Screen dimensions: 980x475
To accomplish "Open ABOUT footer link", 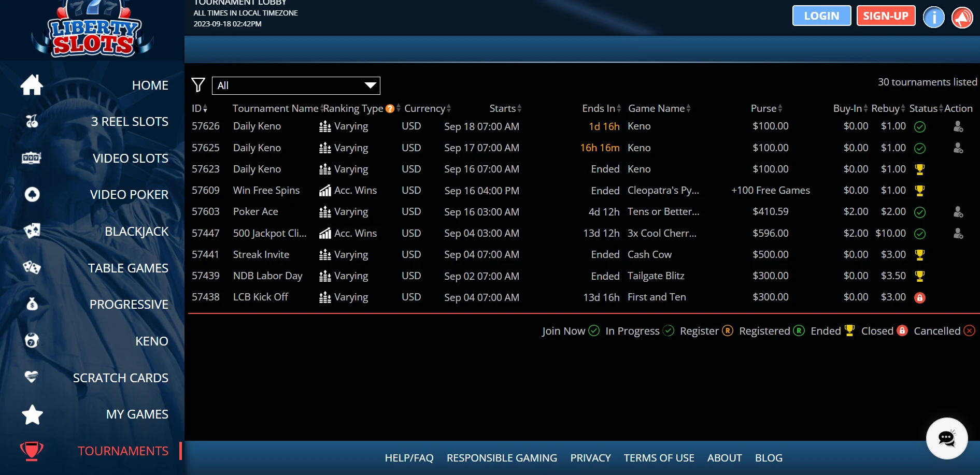I will 725,458.
